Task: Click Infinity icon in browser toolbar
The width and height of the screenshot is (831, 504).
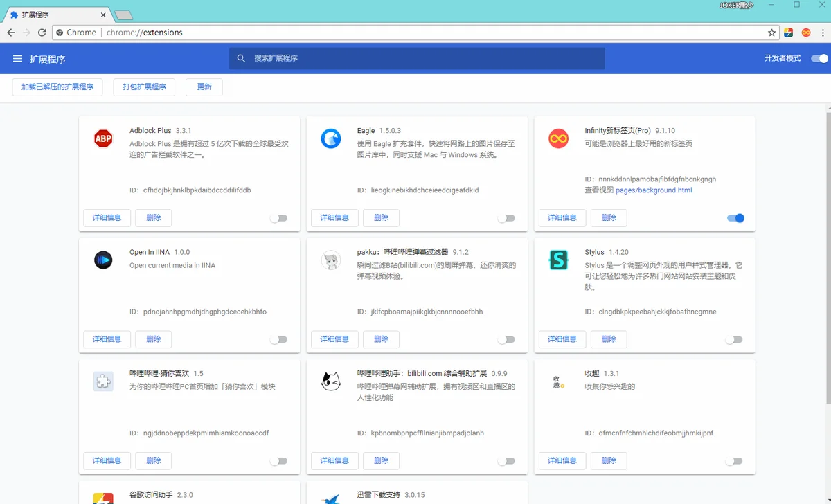Action: (806, 33)
